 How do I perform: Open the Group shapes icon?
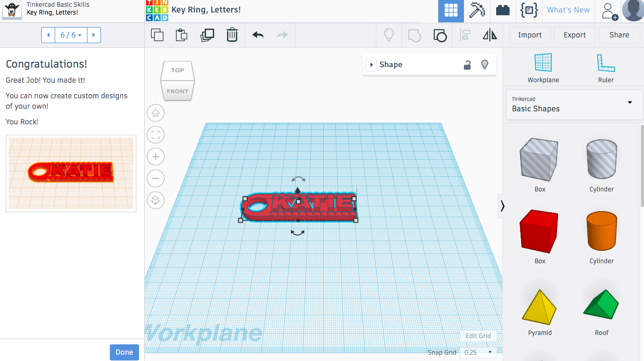440,35
